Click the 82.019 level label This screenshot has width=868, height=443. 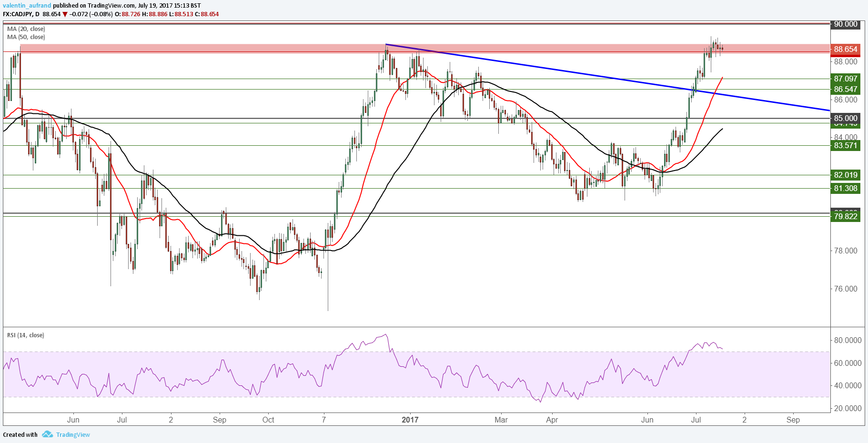coord(846,175)
